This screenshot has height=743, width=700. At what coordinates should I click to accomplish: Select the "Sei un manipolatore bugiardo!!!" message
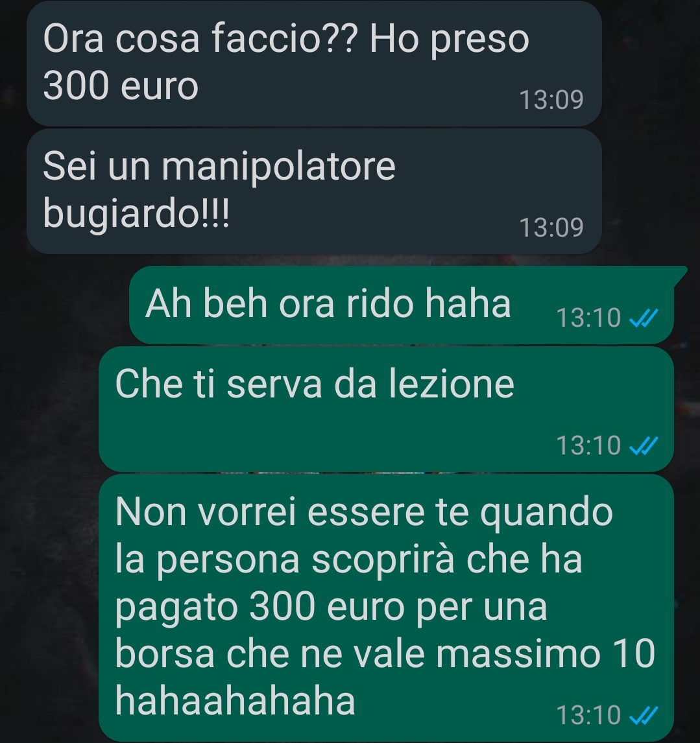(314, 191)
